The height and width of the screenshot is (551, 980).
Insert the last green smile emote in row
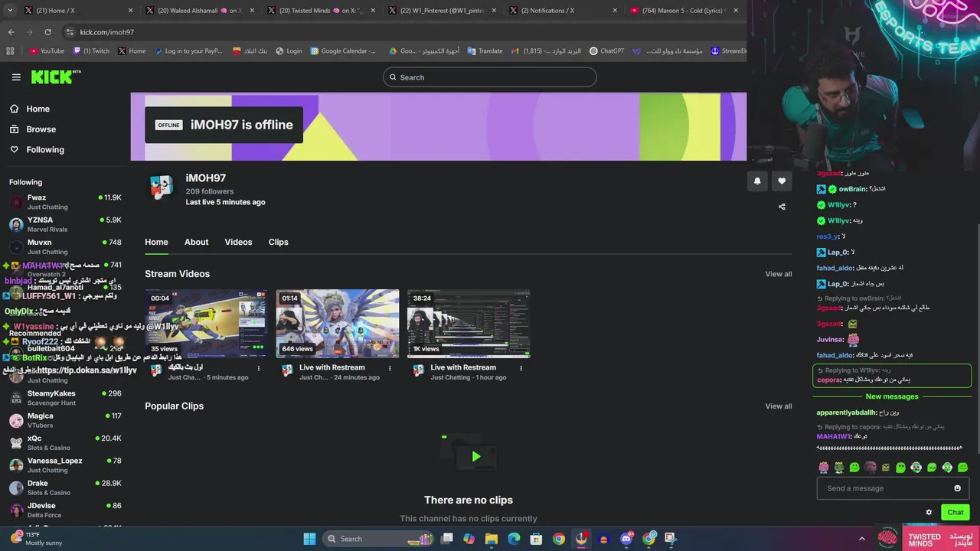coord(963,468)
